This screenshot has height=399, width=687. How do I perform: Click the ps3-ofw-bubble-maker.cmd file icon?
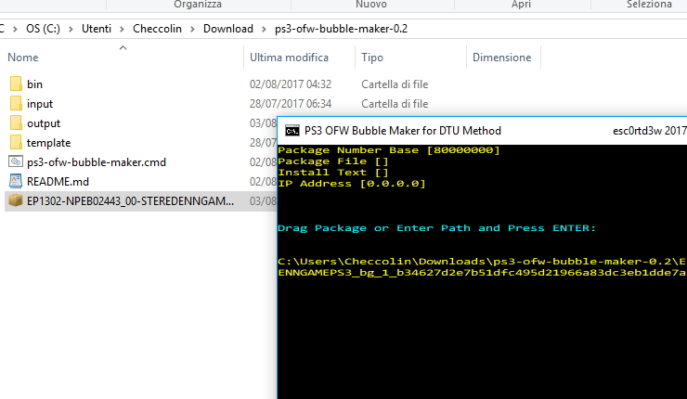point(16,162)
